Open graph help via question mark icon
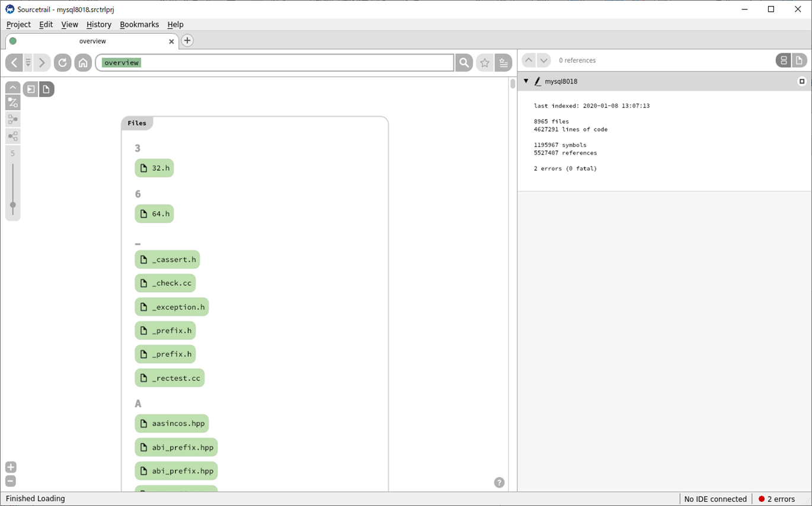Screen dimensions: 812x506 click(500, 482)
